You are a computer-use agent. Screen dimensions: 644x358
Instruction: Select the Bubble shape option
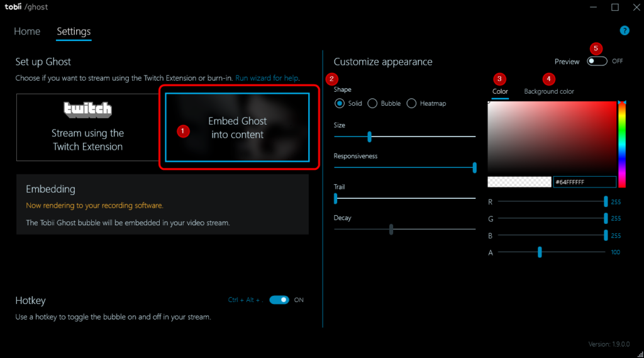coord(372,103)
